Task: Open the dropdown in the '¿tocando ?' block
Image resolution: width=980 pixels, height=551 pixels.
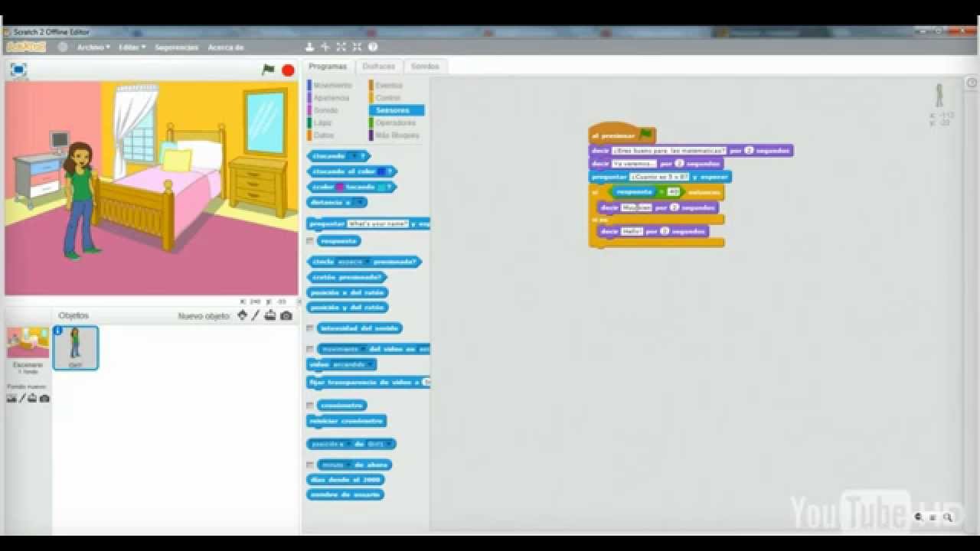Action: [354, 156]
